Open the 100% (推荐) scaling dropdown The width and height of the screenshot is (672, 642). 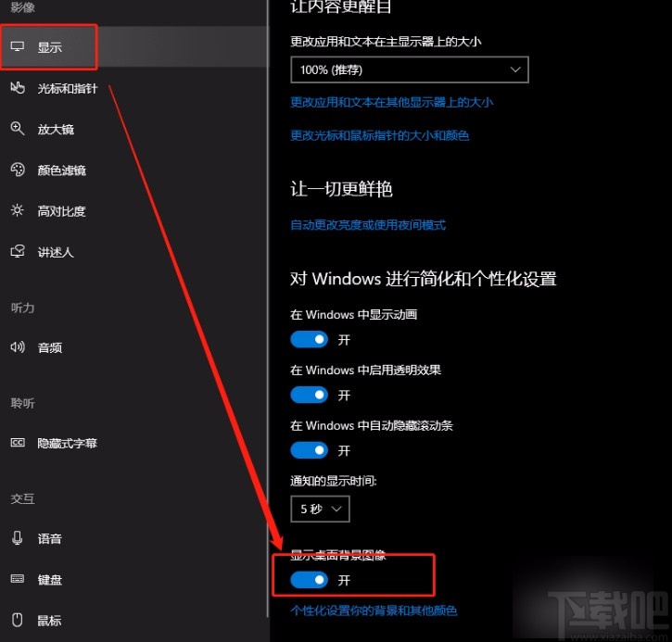pyautogui.click(x=410, y=69)
